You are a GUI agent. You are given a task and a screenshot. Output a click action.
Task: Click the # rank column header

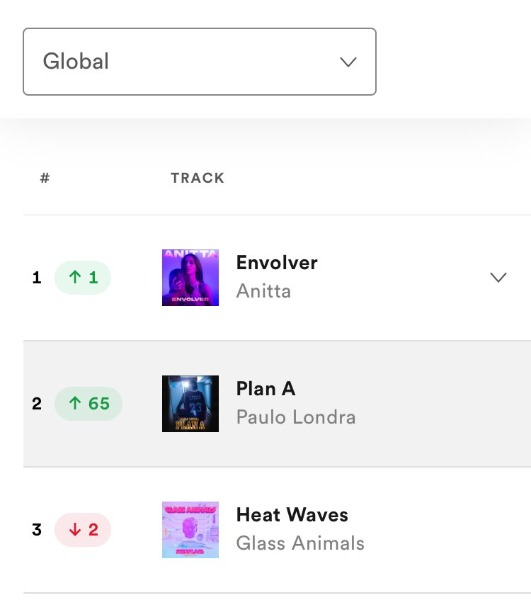click(x=45, y=178)
